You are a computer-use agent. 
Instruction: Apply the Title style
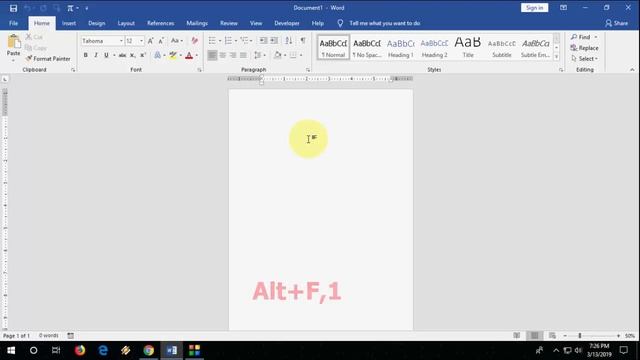[x=468, y=47]
